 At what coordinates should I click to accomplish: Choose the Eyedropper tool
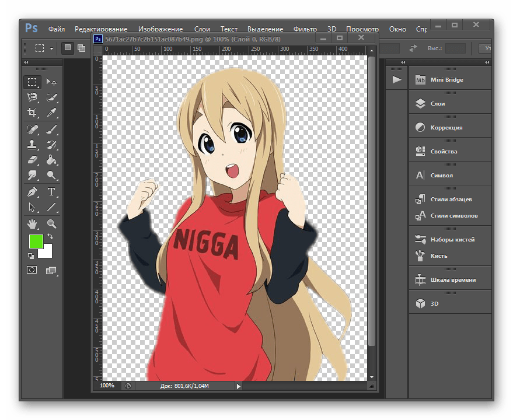click(51, 113)
